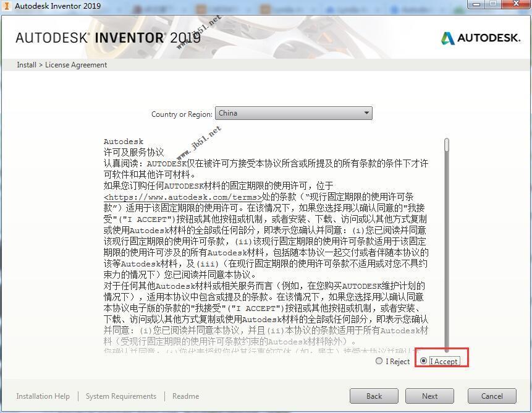Click the autodesk.com/terms link in the agreement
Screen dimensions: 532x413
coord(184,197)
